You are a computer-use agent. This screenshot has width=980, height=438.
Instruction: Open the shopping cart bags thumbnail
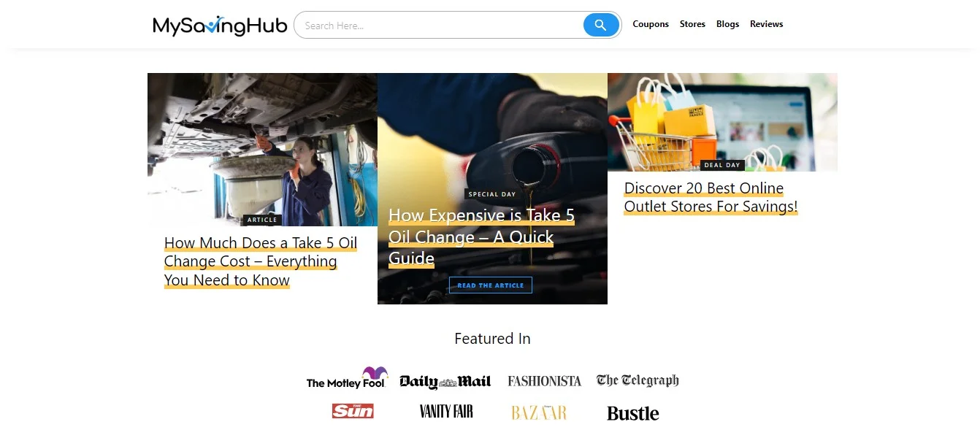pyautogui.click(x=722, y=122)
